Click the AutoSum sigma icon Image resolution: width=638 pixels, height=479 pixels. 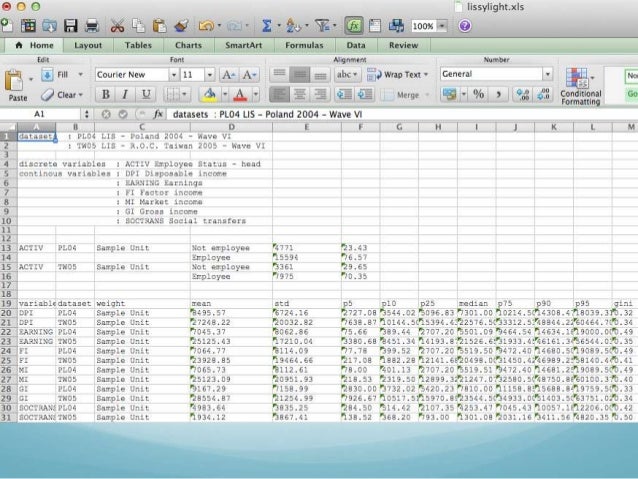(267, 26)
